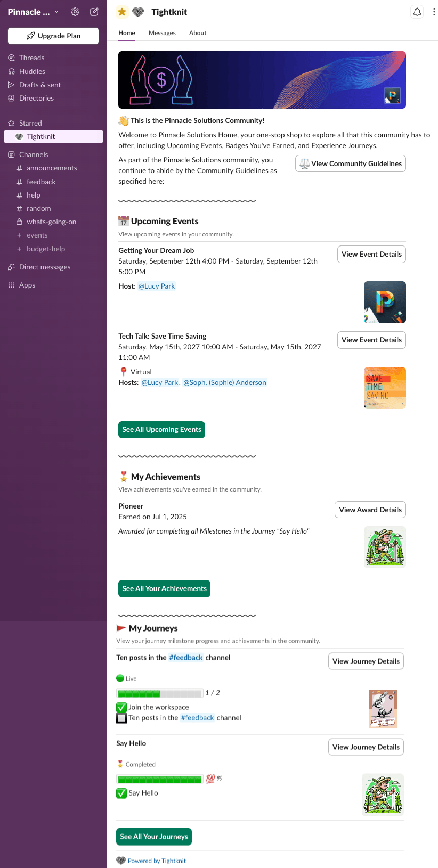Image resolution: width=438 pixels, height=868 pixels.
Task: Open the Powered by Tightknit link
Action: 157,861
